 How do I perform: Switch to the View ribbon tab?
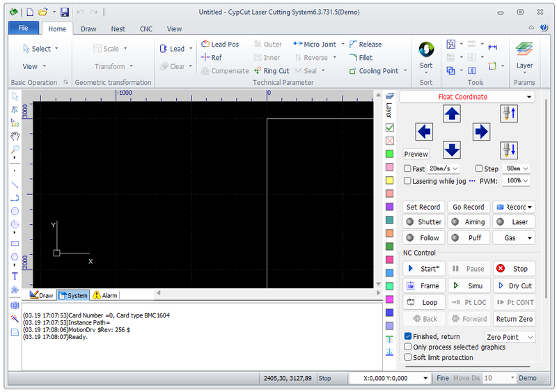174,29
